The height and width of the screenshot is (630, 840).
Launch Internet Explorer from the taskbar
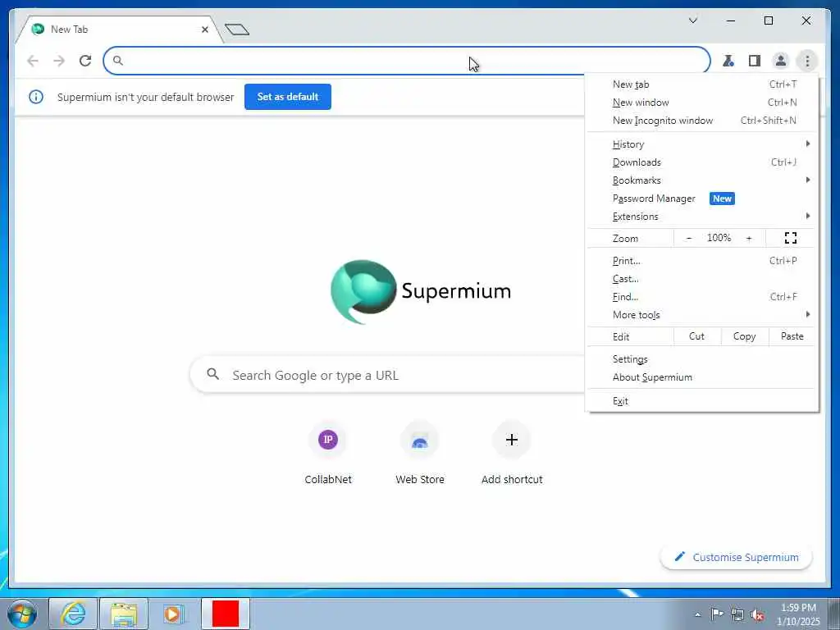[x=73, y=614]
